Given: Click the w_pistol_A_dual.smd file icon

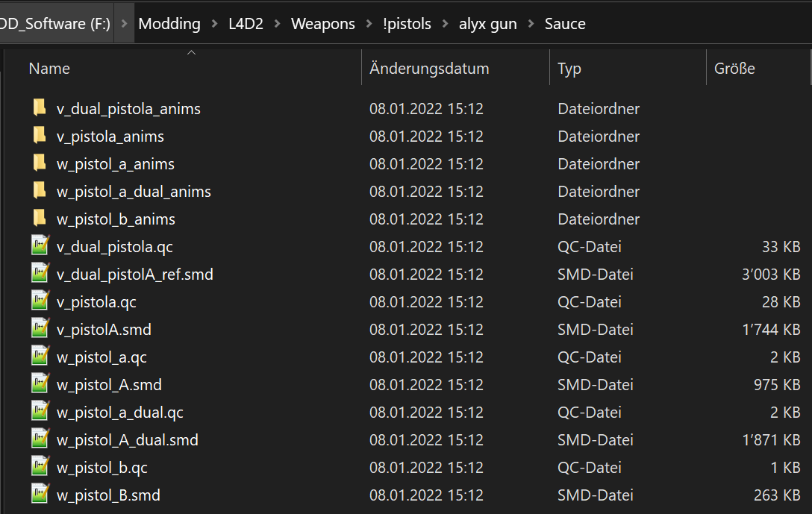Looking at the screenshot, I should click(40, 439).
